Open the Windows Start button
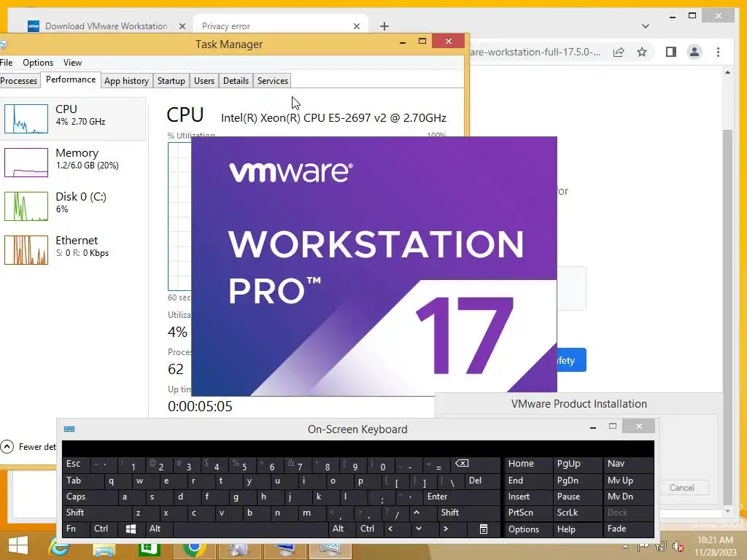Viewport: 747px width, 560px height. (x=18, y=545)
